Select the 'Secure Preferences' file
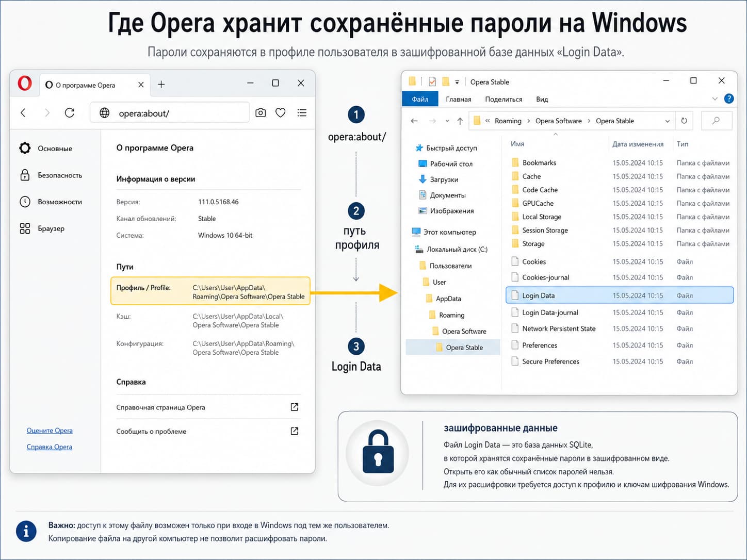Viewport: 747px width, 560px height. click(x=545, y=361)
